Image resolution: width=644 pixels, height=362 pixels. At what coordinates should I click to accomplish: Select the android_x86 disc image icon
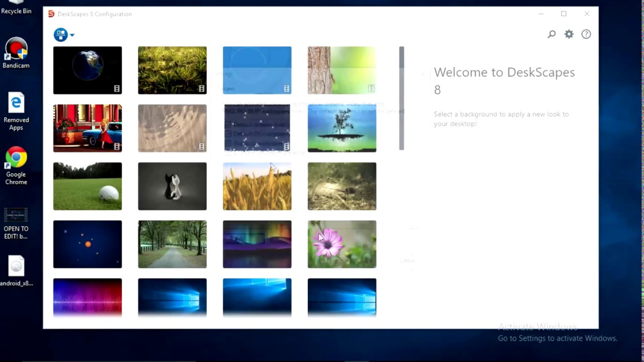pos(16,271)
